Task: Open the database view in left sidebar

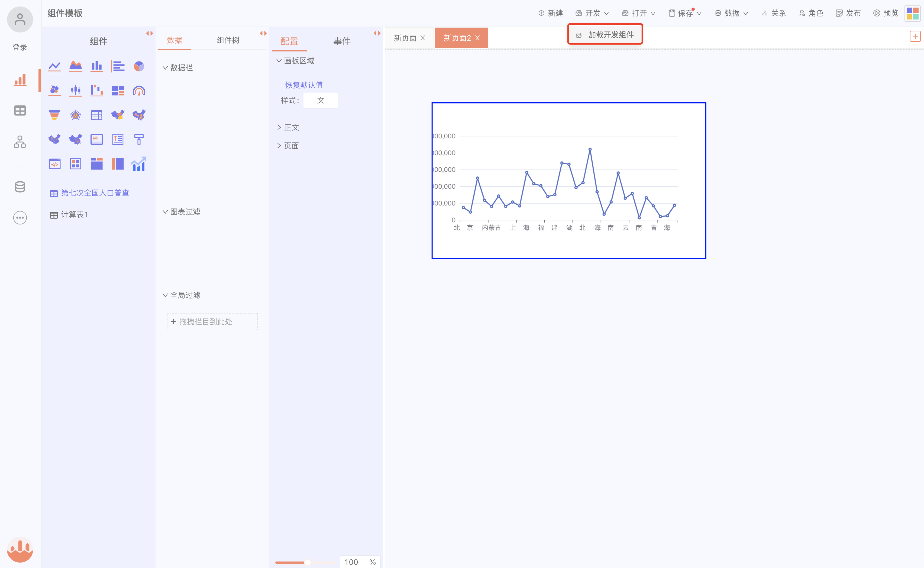Action: coord(20,187)
